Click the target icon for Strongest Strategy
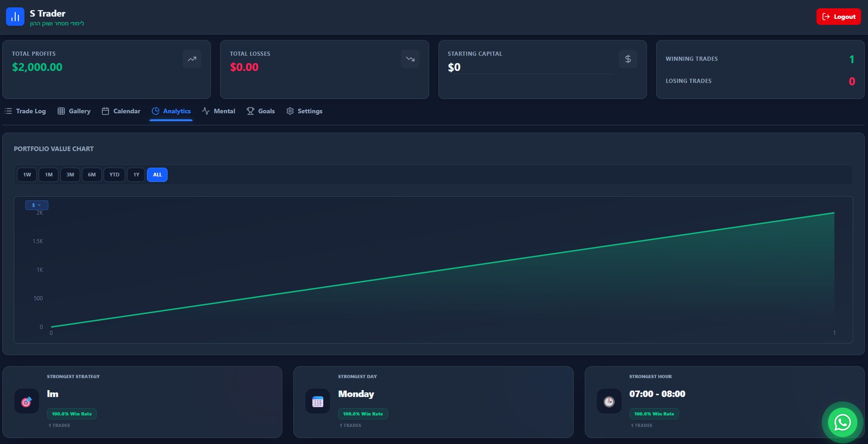Screen dimensions: 868x444 (27, 402)
